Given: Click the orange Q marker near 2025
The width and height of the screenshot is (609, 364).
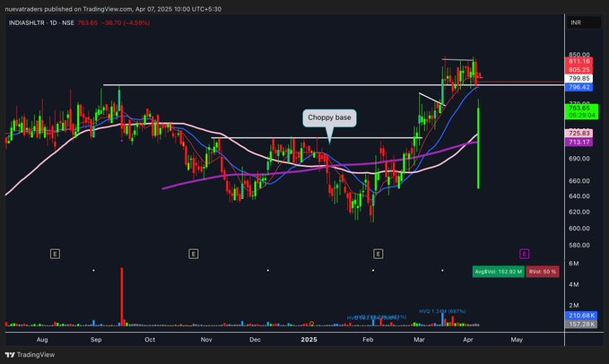Looking at the screenshot, I should coord(311,324).
